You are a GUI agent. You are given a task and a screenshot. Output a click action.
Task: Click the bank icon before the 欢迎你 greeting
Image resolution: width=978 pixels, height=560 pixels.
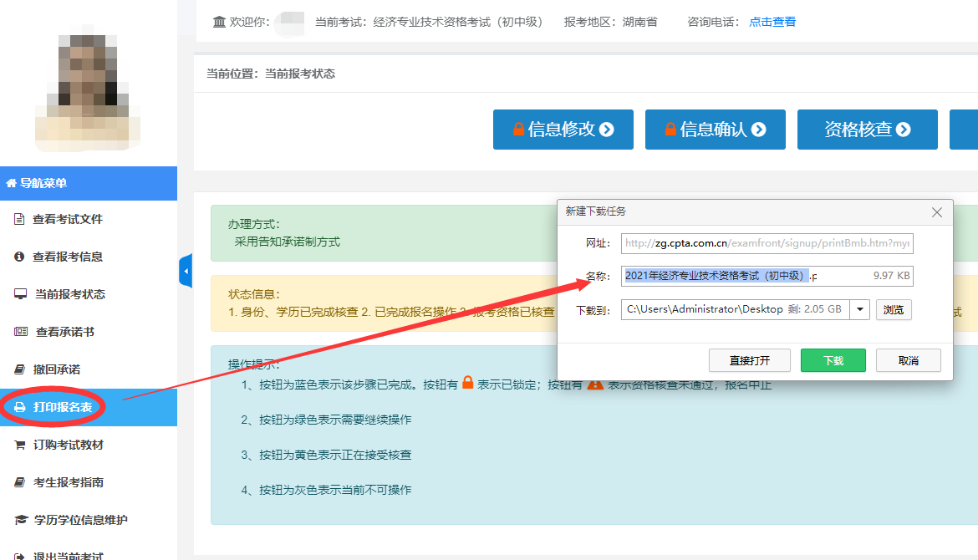point(219,21)
